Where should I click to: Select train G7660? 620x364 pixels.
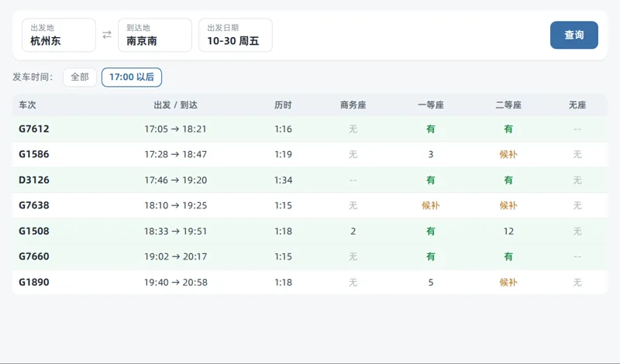(x=34, y=256)
